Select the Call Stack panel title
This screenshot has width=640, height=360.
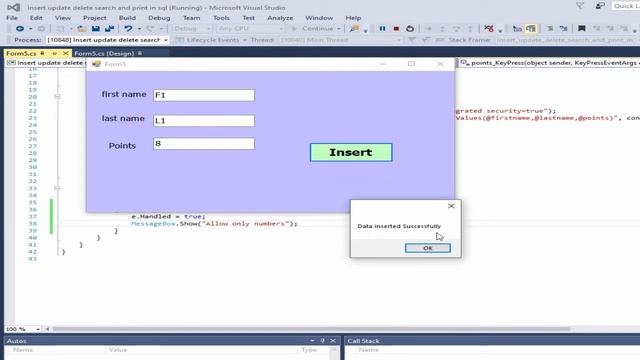click(x=363, y=341)
